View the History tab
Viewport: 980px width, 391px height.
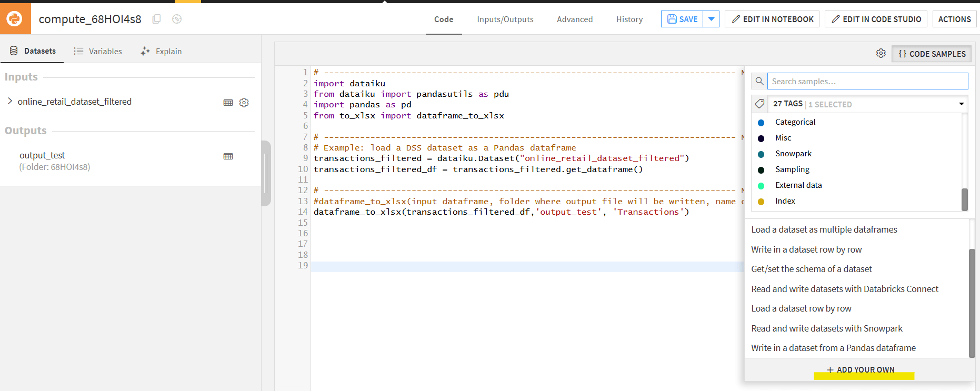click(x=629, y=19)
